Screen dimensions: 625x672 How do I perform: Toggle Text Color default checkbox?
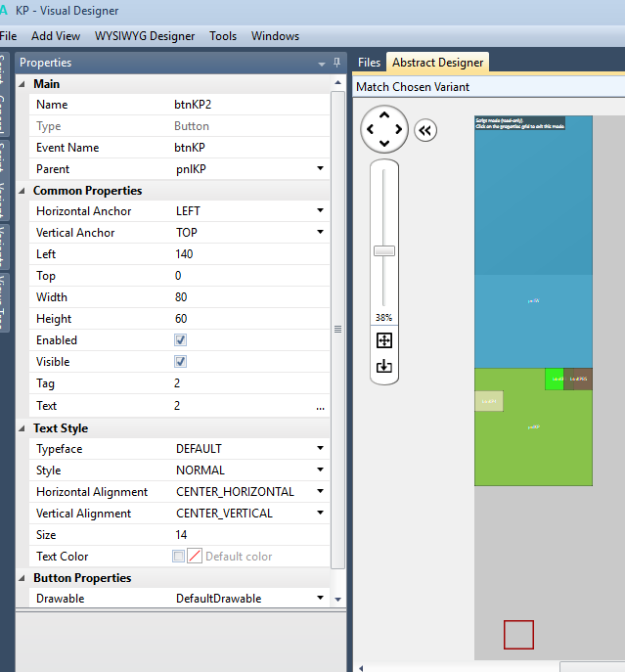[x=178, y=557]
